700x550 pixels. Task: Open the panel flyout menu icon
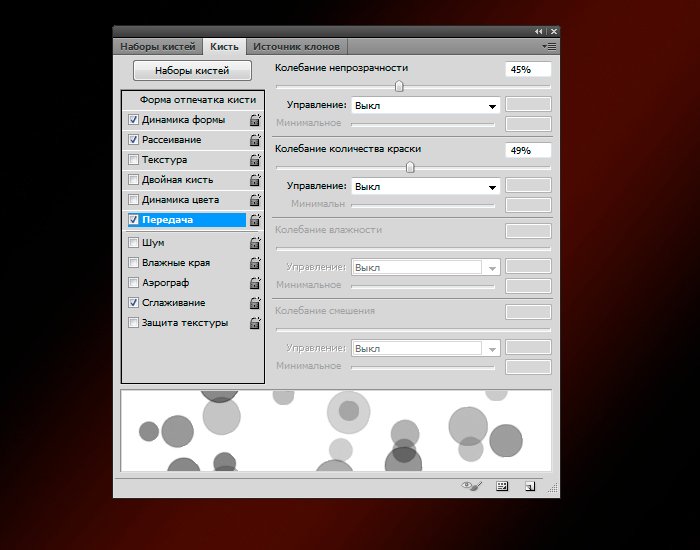549,46
